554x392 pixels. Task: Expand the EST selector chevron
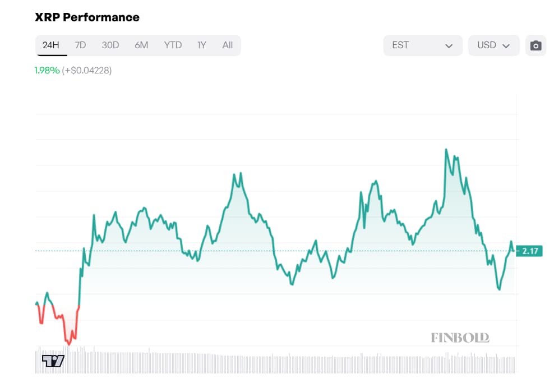point(449,45)
